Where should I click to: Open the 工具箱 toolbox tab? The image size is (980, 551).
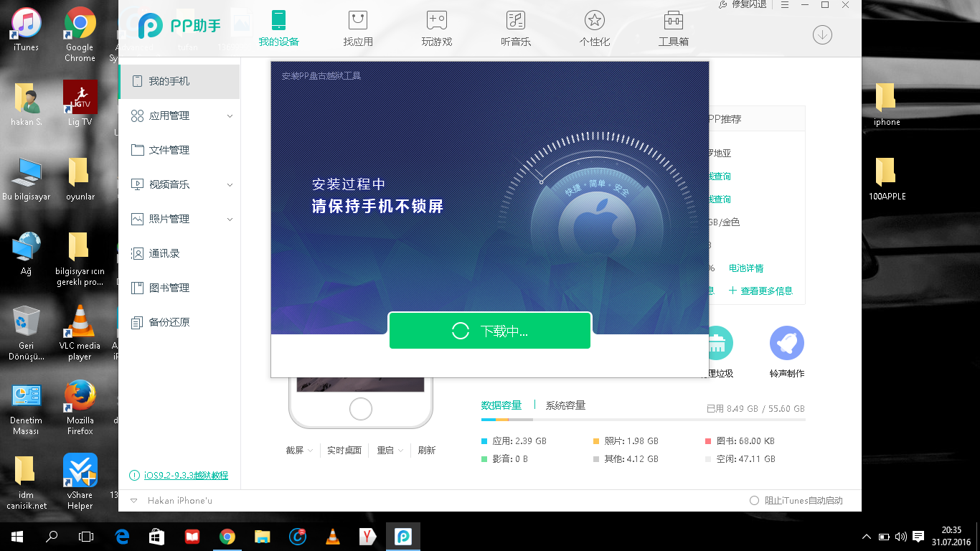[x=673, y=29]
